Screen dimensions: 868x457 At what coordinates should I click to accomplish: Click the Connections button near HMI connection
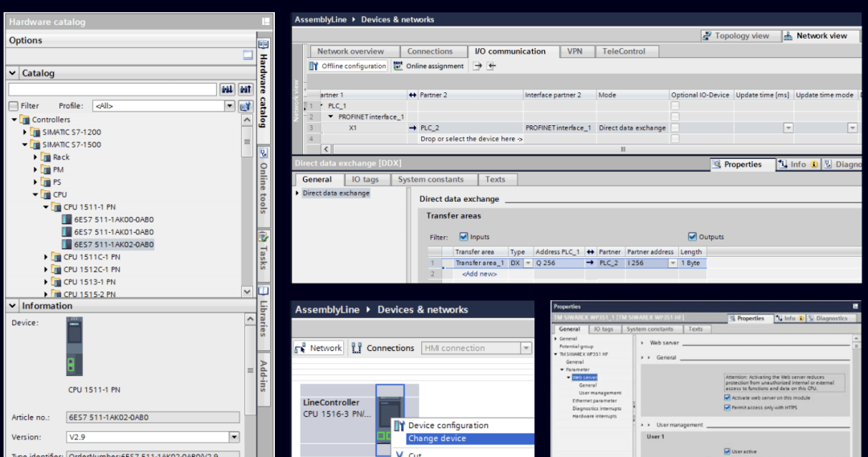383,348
